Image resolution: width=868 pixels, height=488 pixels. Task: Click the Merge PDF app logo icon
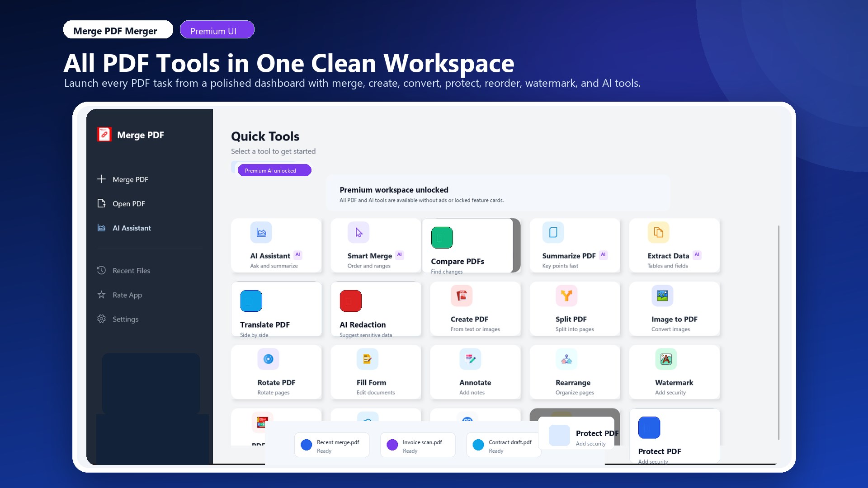[104, 135]
